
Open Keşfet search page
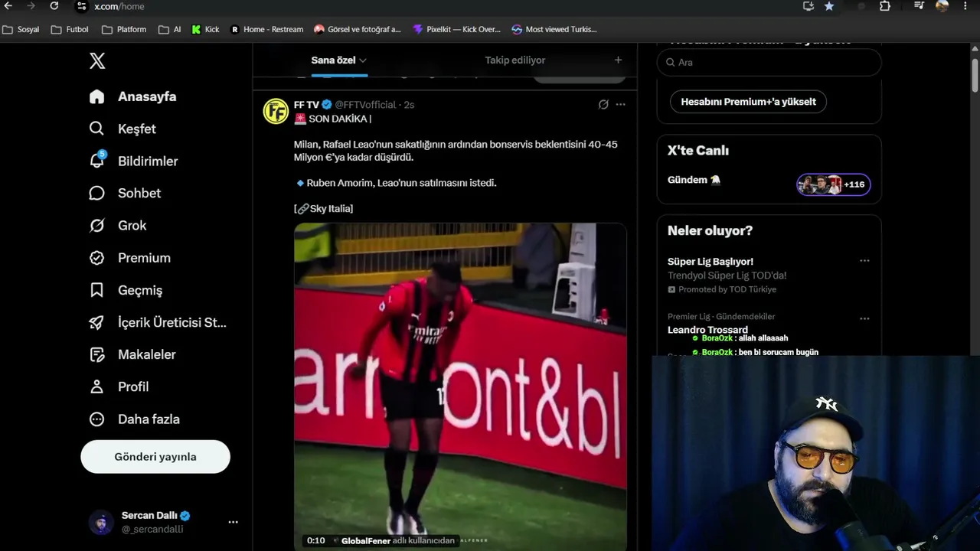point(122,129)
